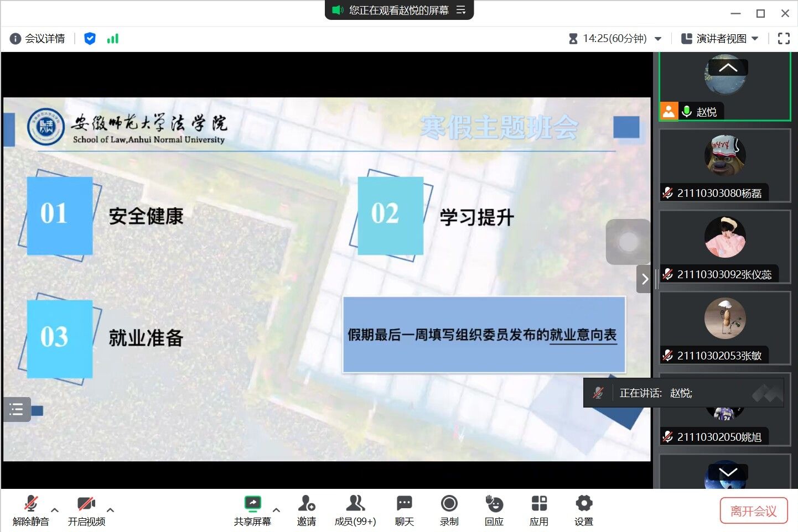Expand the meeting timer dropdown
The image size is (798, 532).
pyautogui.click(x=658, y=39)
